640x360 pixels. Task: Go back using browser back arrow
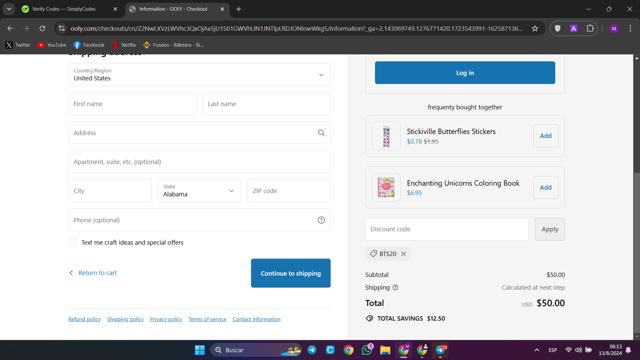[x=10, y=29]
